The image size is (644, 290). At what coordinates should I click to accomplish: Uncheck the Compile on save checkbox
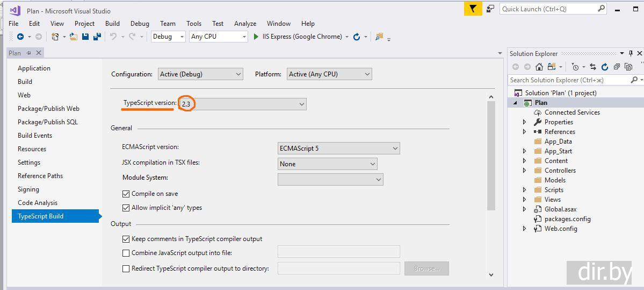[126, 194]
